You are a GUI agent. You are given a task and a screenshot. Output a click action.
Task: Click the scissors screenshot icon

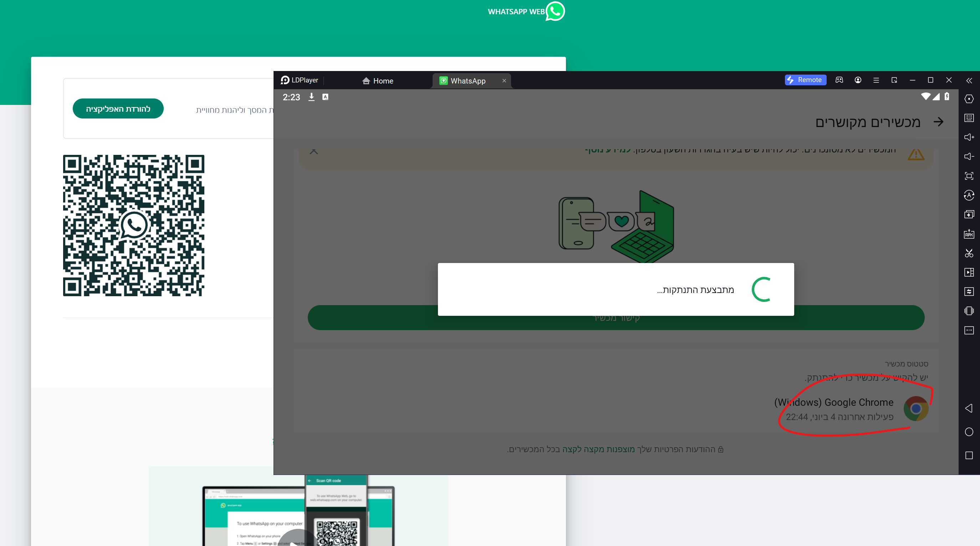969,253
